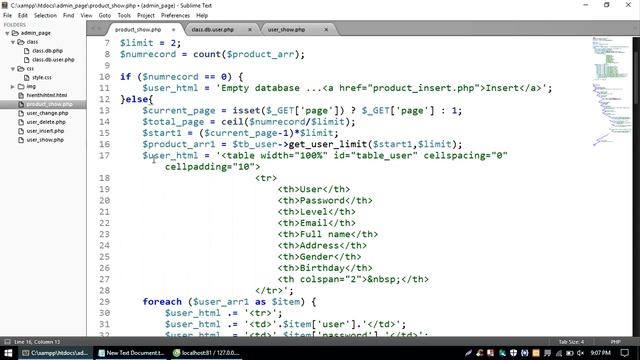Image resolution: width=640 pixels, height=360 pixels.
Task: Click the Line 16, Column 13 status
Action: (x=37, y=342)
